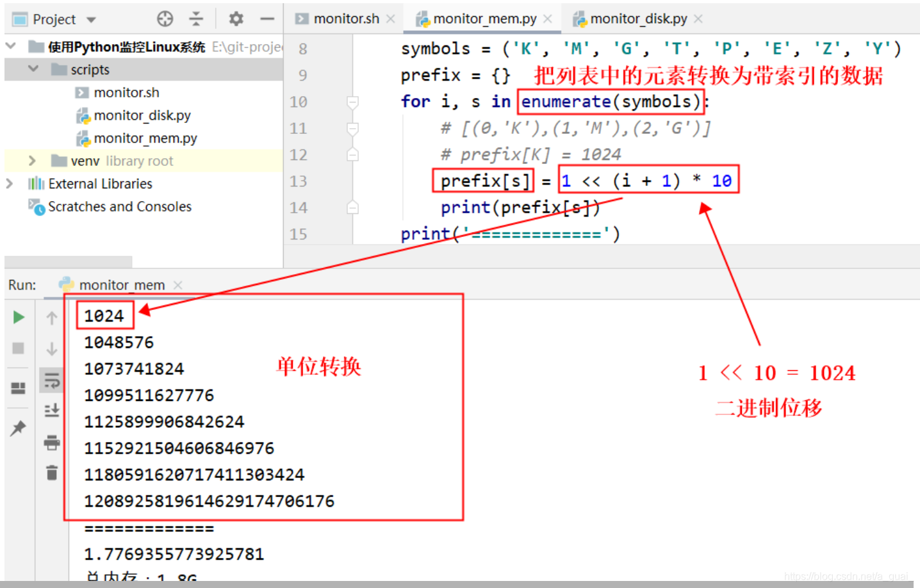Screen dimensions: 920x588
Task: Click console output 1.7769355773925781
Action: click(x=174, y=554)
